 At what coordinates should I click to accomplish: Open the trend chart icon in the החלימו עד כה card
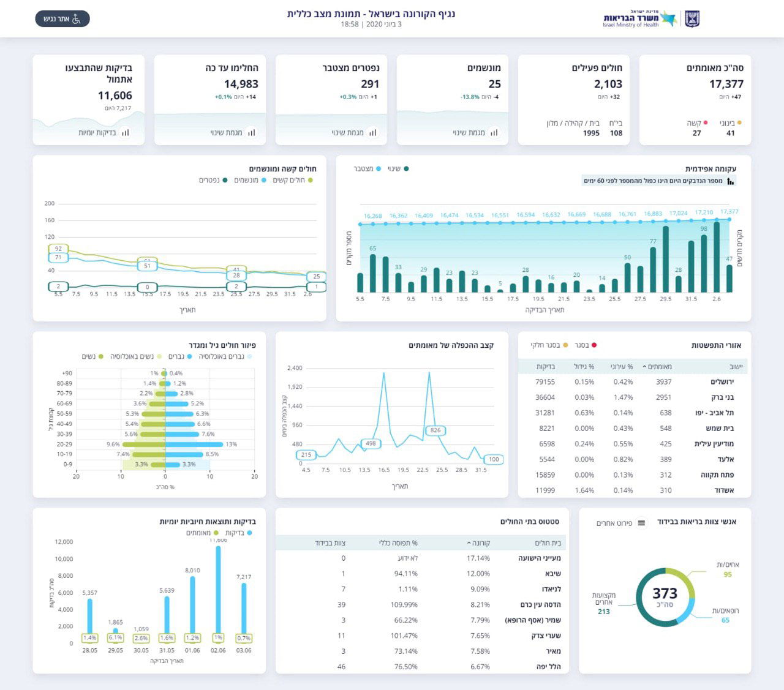point(251,132)
